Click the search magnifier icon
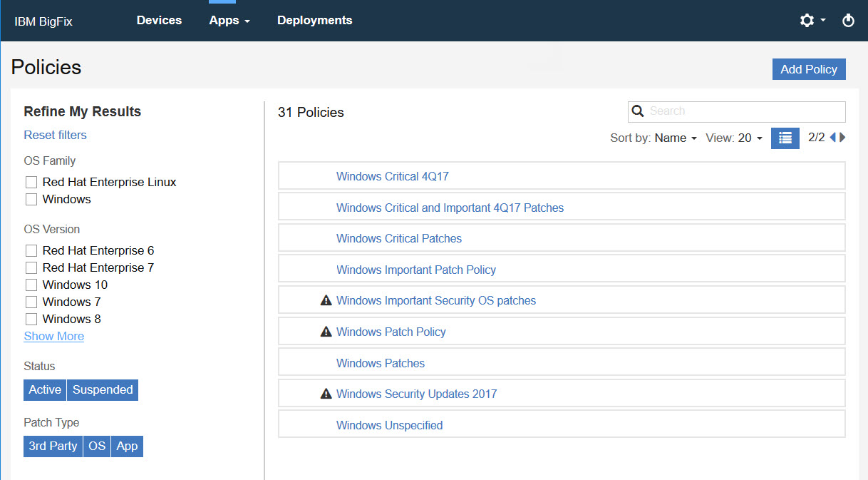The height and width of the screenshot is (480, 868). [x=639, y=111]
